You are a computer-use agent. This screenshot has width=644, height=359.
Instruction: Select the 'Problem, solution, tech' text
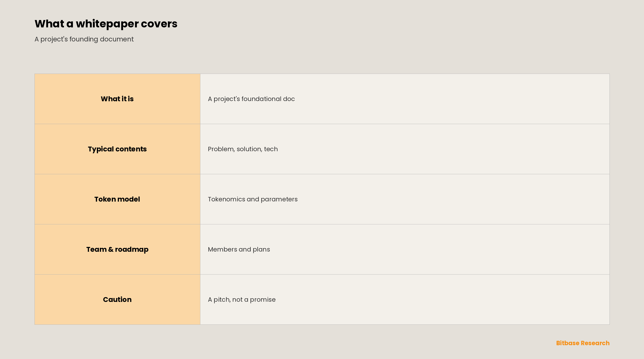point(243,149)
